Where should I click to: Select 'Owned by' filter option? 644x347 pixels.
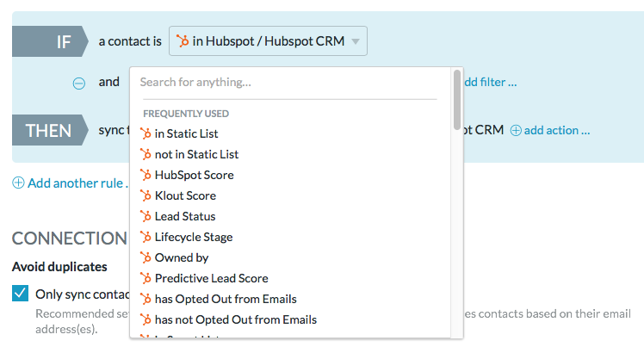(182, 257)
